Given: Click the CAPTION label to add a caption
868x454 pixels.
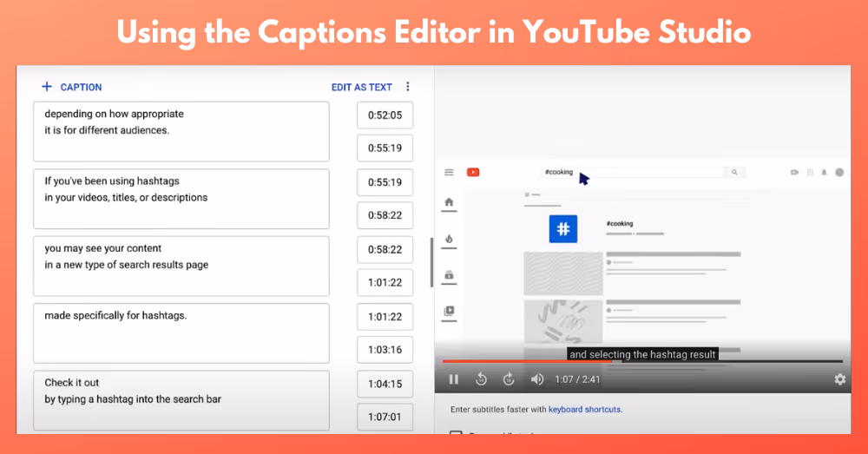Looking at the screenshot, I should click(81, 87).
